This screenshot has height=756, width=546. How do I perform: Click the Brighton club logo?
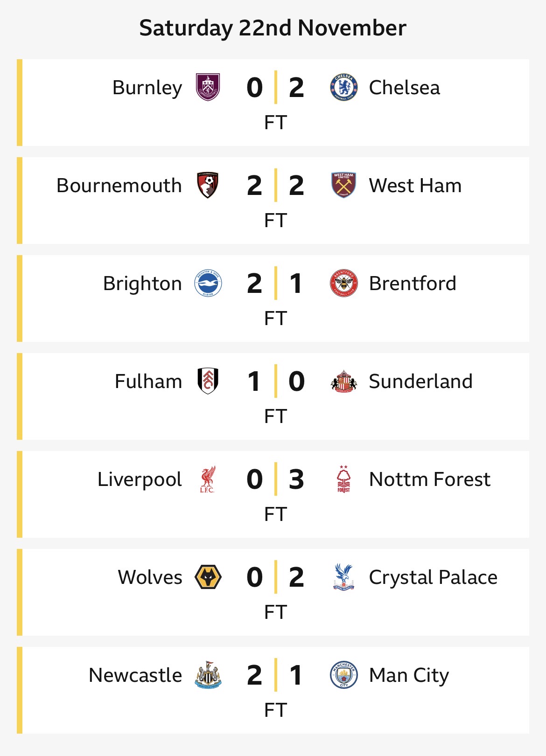(208, 283)
